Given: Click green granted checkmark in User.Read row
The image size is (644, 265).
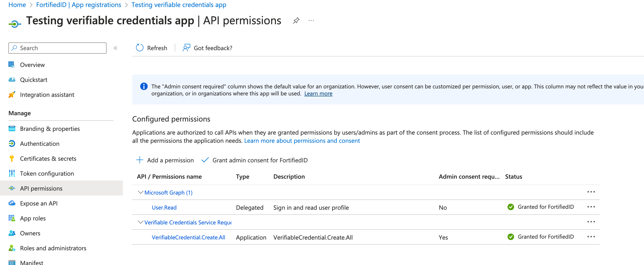Looking at the screenshot, I should tap(511, 207).
